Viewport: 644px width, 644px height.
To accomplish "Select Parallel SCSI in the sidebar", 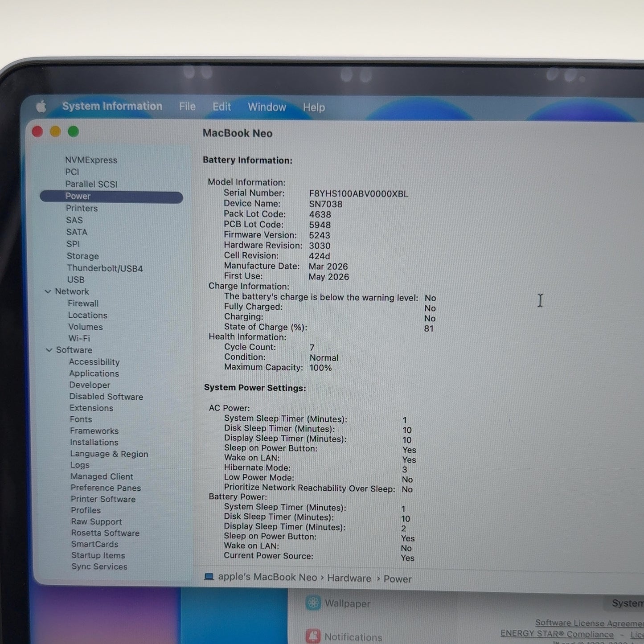I will point(91,184).
